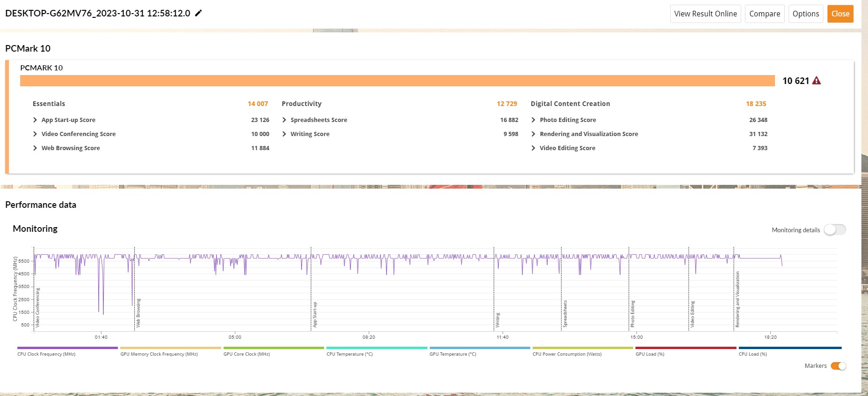Click the pencil icon to rename result
Image resolution: width=868 pixels, height=396 pixels.
(x=199, y=13)
